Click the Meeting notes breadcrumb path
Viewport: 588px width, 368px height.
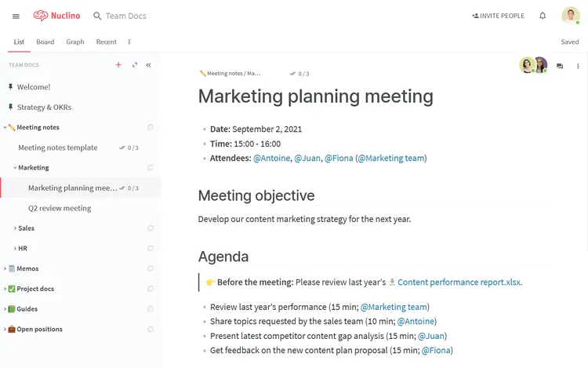point(230,74)
